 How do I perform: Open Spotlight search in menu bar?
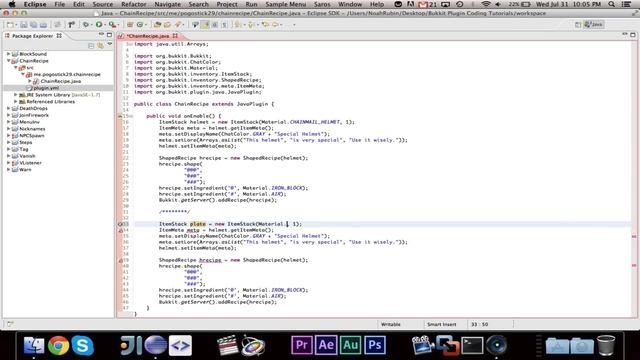pos(611,4)
